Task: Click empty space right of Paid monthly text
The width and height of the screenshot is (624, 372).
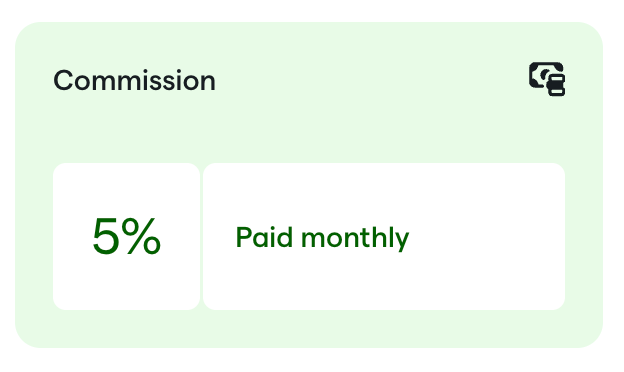Action: coord(486,237)
